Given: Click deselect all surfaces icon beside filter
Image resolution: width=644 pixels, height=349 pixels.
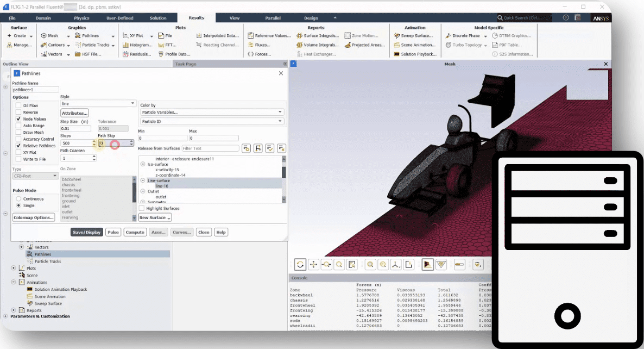Looking at the screenshot, I should 281,148.
